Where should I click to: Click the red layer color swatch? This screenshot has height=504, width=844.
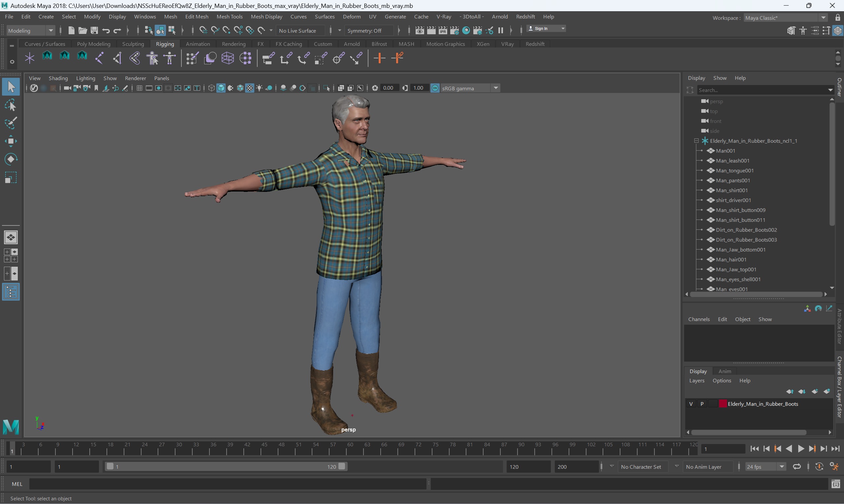pos(722,404)
